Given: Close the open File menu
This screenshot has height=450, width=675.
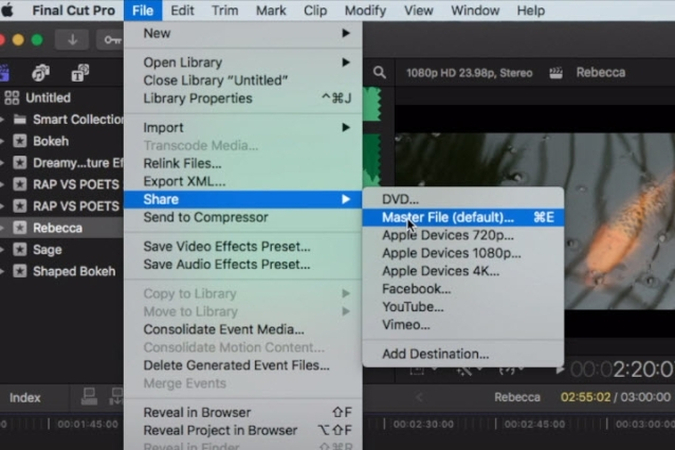Looking at the screenshot, I should [x=143, y=10].
